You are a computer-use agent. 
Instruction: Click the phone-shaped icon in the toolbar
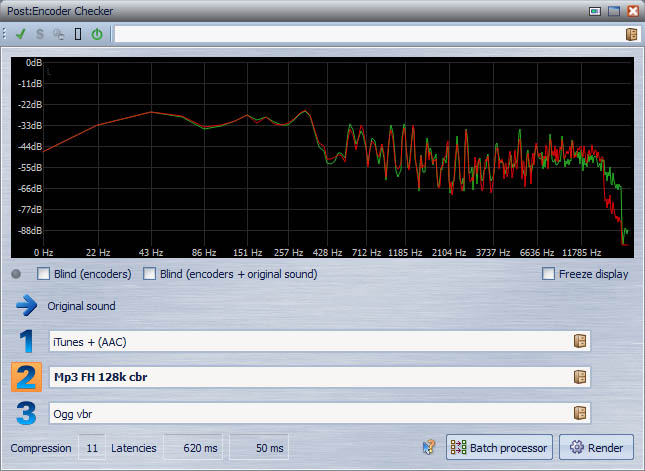78,34
